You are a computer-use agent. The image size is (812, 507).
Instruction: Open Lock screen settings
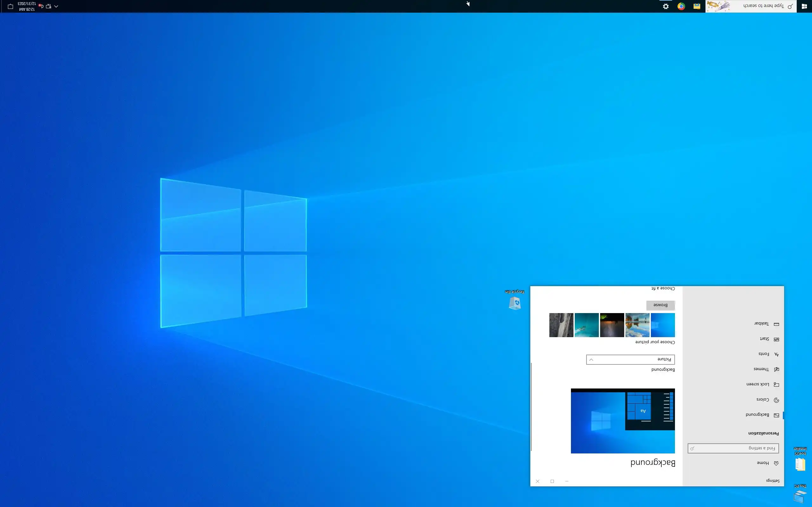(758, 384)
